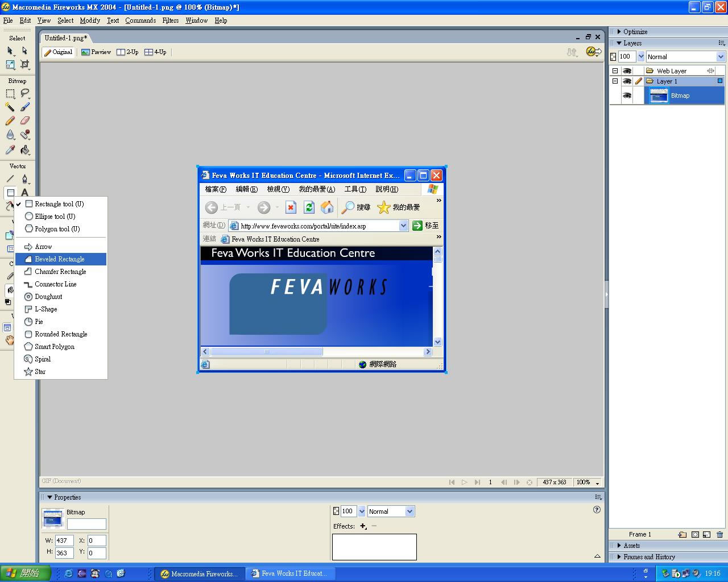Switch to 2-Up view
This screenshot has width=728, height=582.
(x=127, y=52)
